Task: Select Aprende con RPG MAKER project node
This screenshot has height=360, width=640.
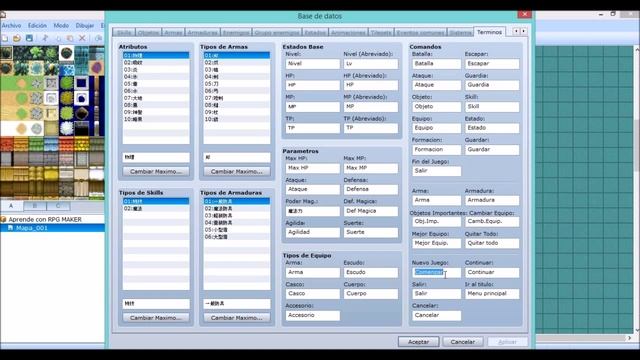Action: [x=45, y=219]
